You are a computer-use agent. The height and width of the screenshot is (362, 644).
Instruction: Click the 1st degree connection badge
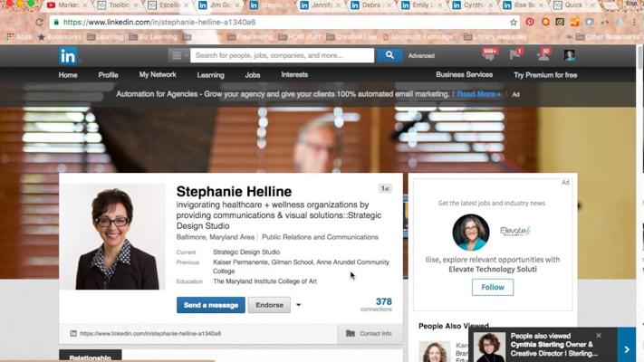[385, 189]
